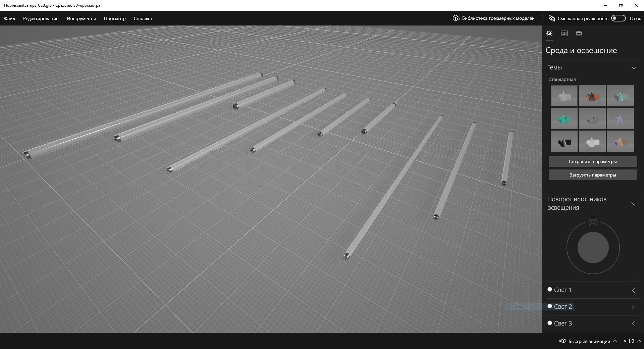Select the pale purple theme thumbnail
This screenshot has width=644, height=349.
620,118
